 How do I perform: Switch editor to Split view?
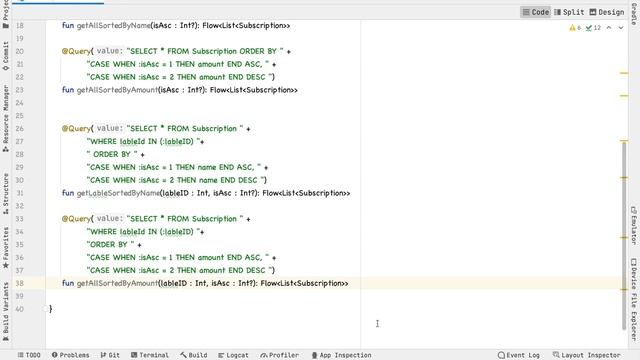569,12
